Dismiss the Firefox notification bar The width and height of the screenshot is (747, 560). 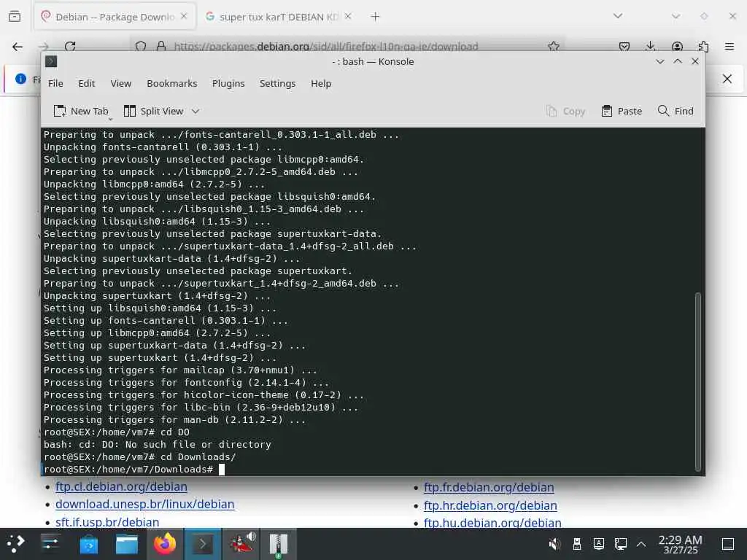click(727, 79)
